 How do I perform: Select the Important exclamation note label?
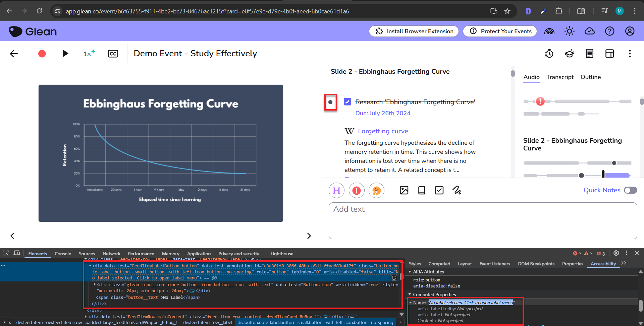(x=357, y=190)
